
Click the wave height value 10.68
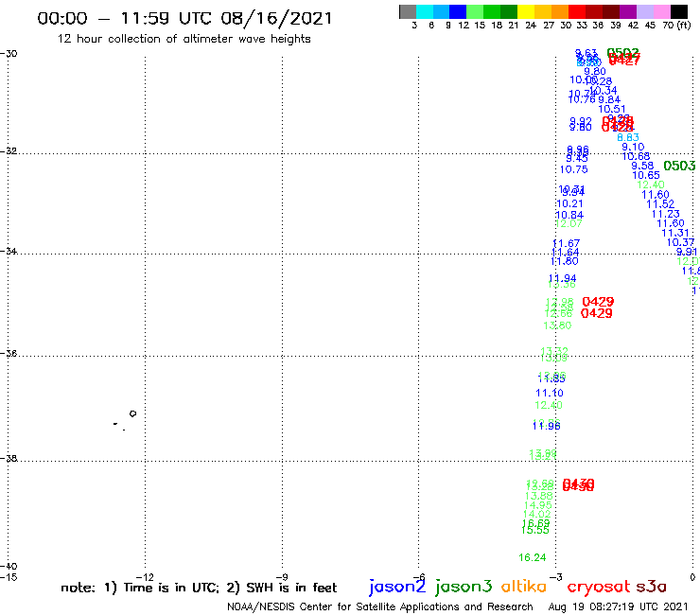(x=637, y=156)
